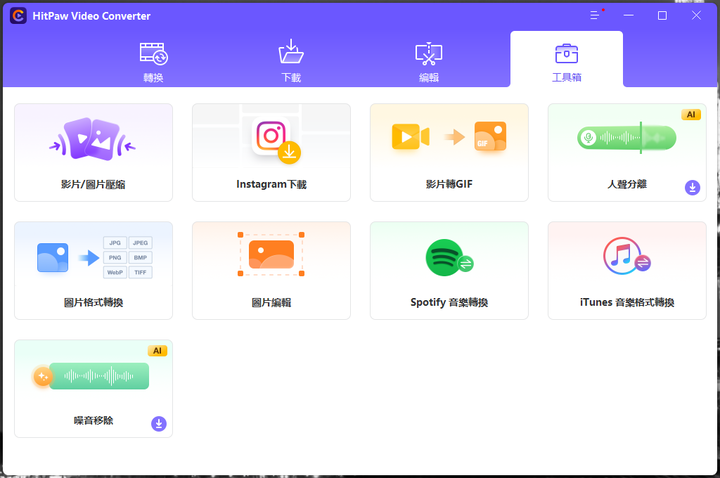The width and height of the screenshot is (720, 478).
Task: Click the HitPaw Video Converter title text
Action: (91, 16)
